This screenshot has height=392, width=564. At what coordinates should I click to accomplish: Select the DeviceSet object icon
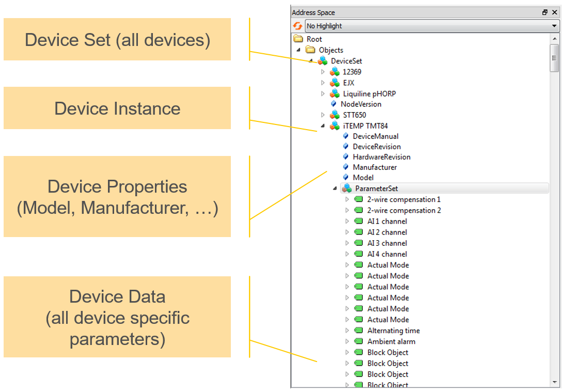tap(323, 61)
